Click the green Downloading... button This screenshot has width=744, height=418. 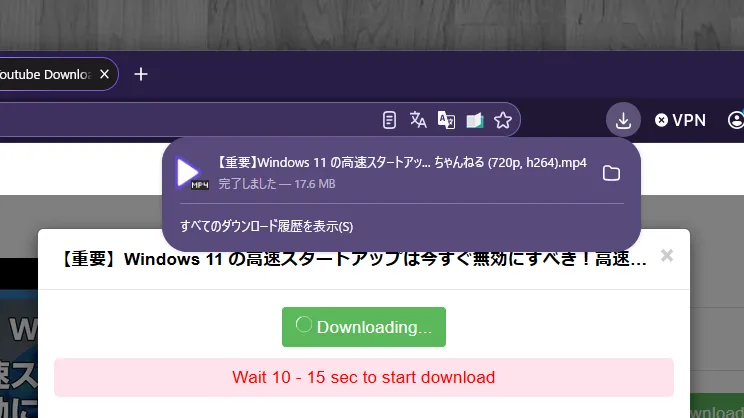364,327
